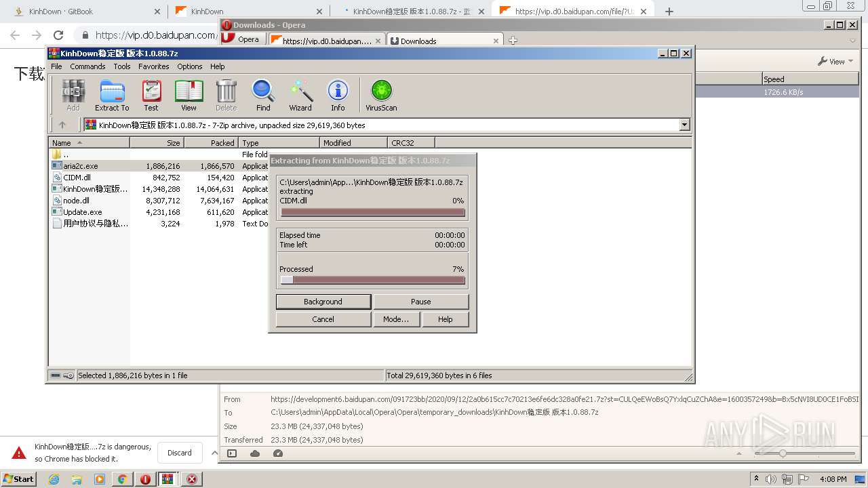Cancel the extraction
The height and width of the screenshot is (488, 868).
[323, 319]
